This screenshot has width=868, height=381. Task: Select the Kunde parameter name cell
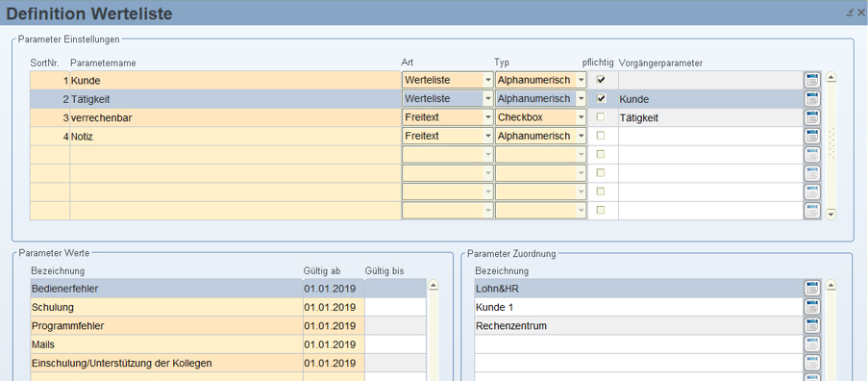[236, 80]
